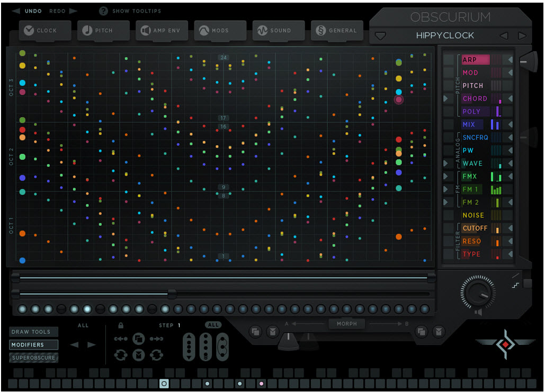This screenshot has height=392, width=545.
Task: Expand the FM 1 row with its left triangle
Action: [x=445, y=189]
